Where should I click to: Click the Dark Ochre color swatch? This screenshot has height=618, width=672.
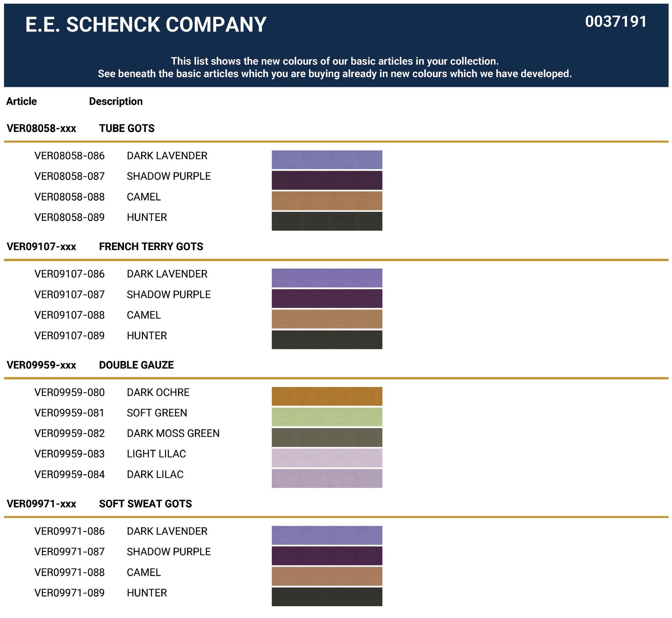tap(327, 396)
